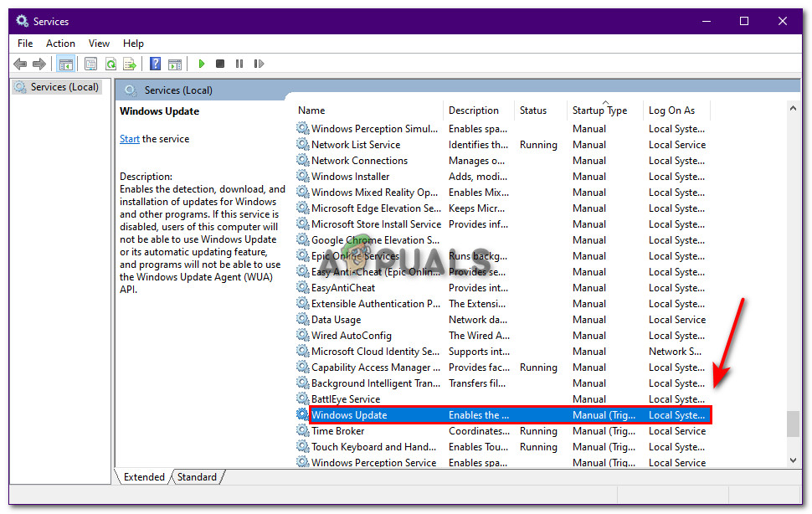The width and height of the screenshot is (812, 514).
Task: Open the View menu
Action: (x=99, y=44)
